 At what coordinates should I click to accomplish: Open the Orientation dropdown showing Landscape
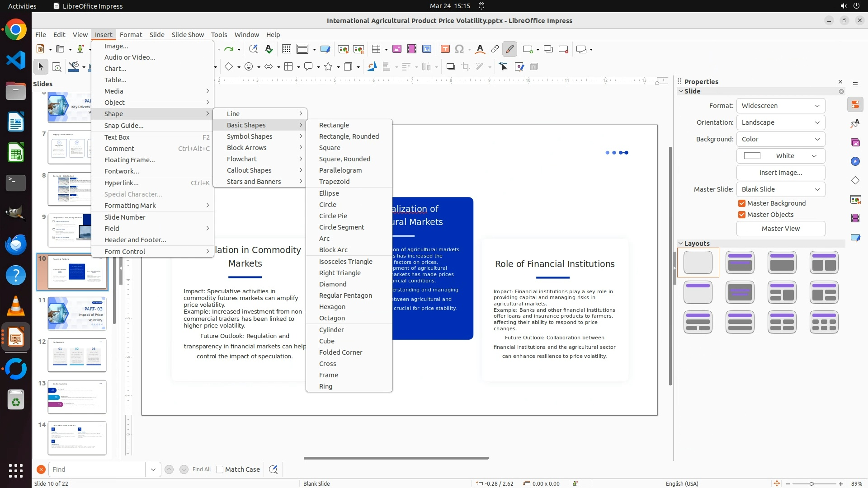[780, 122]
